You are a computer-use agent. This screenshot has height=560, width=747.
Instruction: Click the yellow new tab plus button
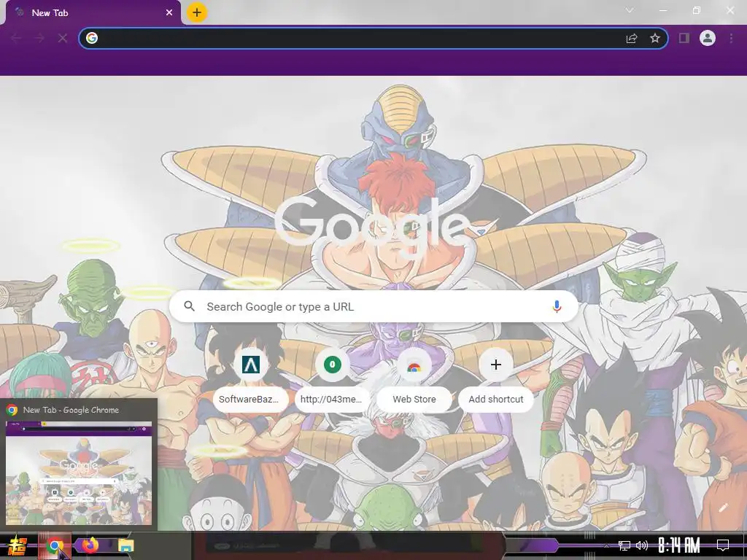coord(197,12)
